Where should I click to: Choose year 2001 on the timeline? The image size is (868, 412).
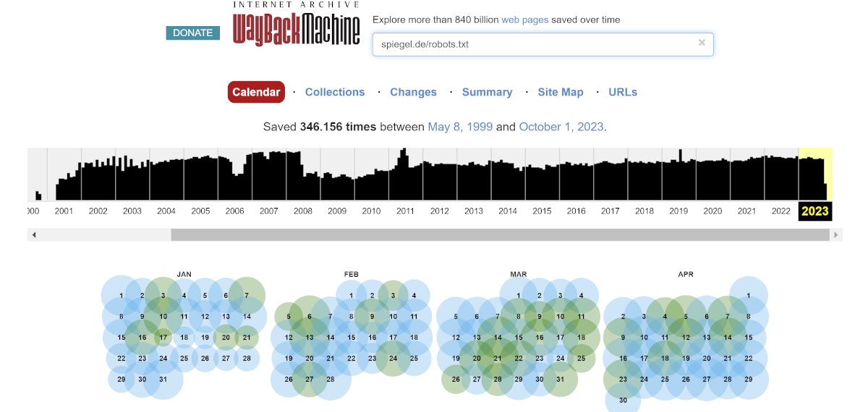[x=64, y=211]
